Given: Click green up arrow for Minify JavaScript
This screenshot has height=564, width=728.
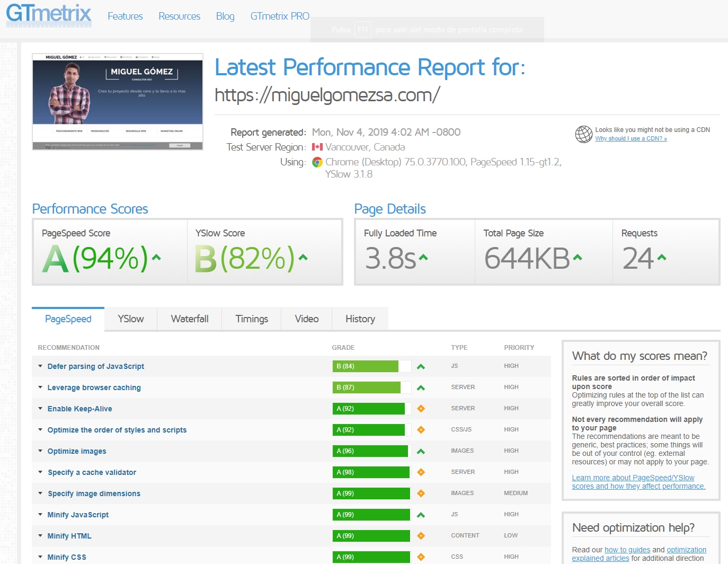Looking at the screenshot, I should [421, 515].
